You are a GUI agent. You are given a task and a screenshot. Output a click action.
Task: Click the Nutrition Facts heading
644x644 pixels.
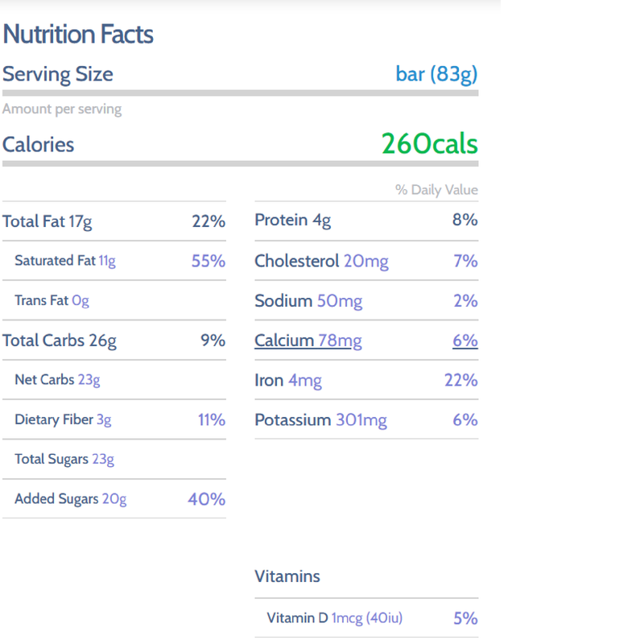pyautogui.click(x=78, y=35)
